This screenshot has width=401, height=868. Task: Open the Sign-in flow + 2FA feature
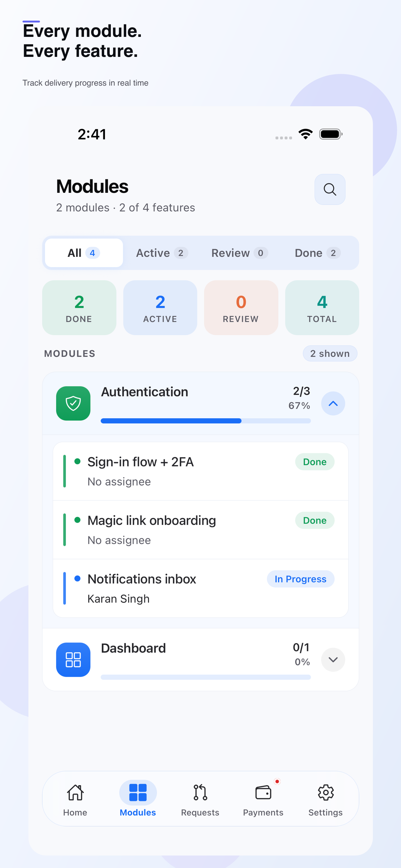pos(201,471)
